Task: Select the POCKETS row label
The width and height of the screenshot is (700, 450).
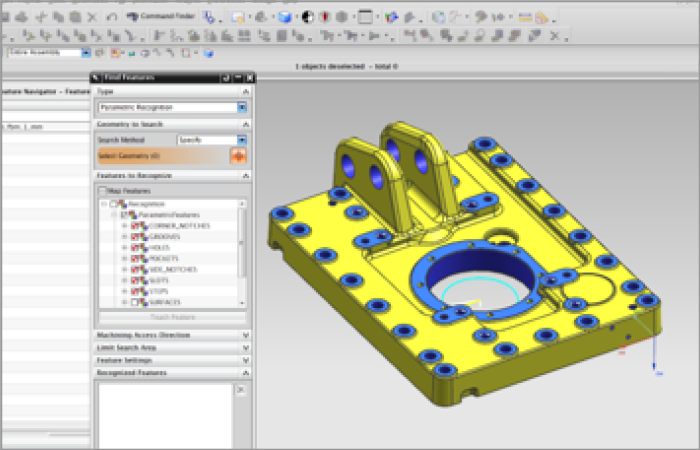Action: [x=163, y=258]
